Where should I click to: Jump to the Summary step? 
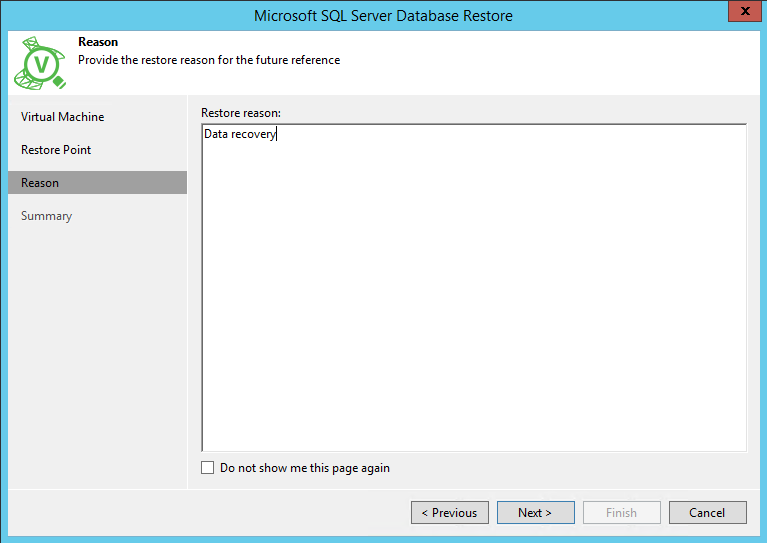[46, 216]
